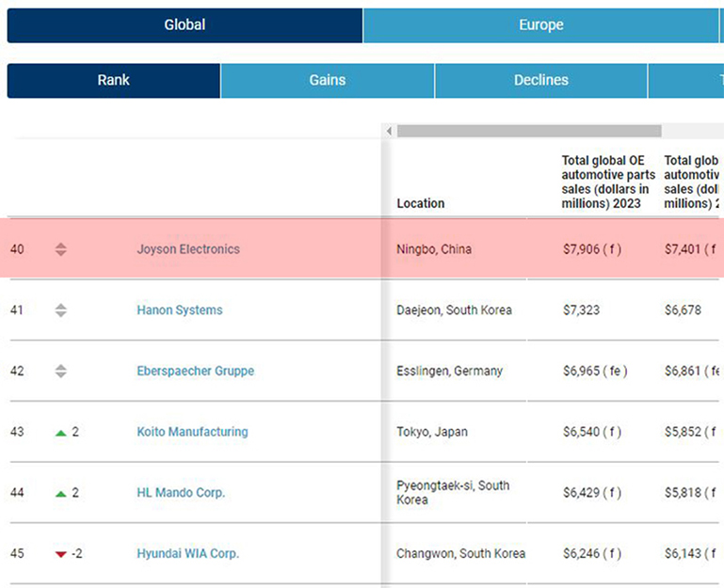724x588 pixels.
Task: Open the Hyundai WIA Corp. link
Action: pos(187,553)
